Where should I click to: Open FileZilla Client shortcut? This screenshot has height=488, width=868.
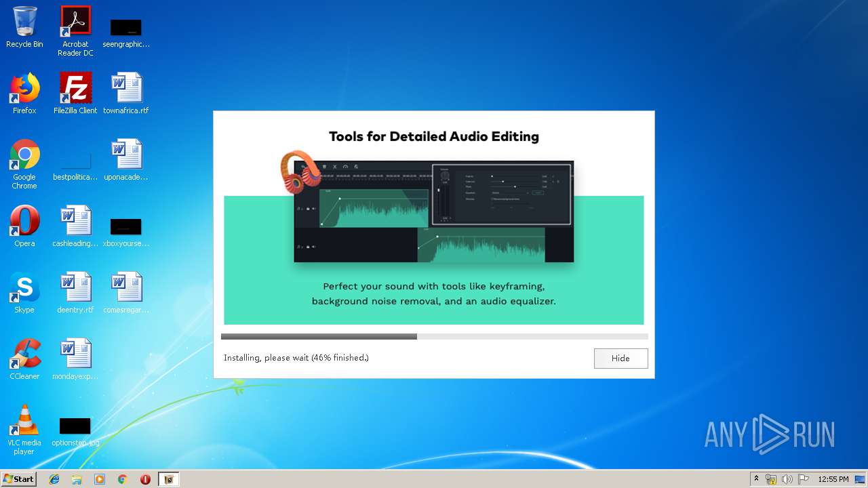coord(75,94)
